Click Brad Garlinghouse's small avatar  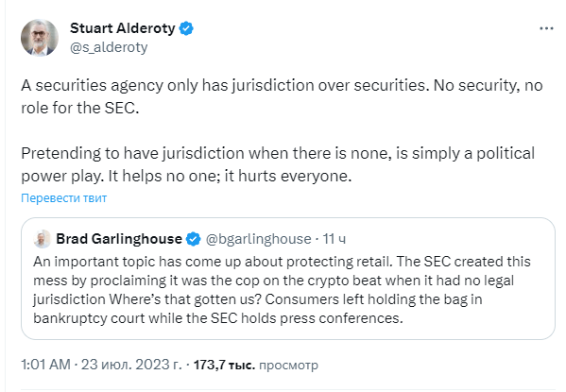point(43,239)
